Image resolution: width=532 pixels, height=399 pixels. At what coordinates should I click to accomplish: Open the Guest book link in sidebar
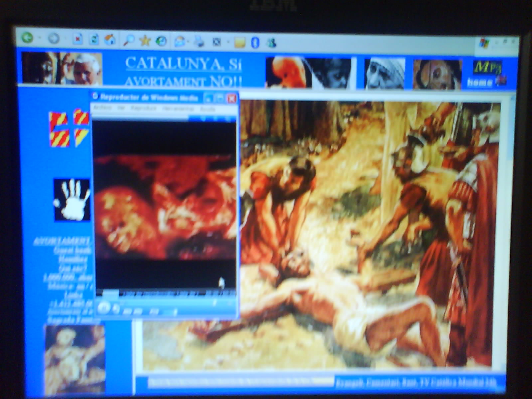[72, 250]
